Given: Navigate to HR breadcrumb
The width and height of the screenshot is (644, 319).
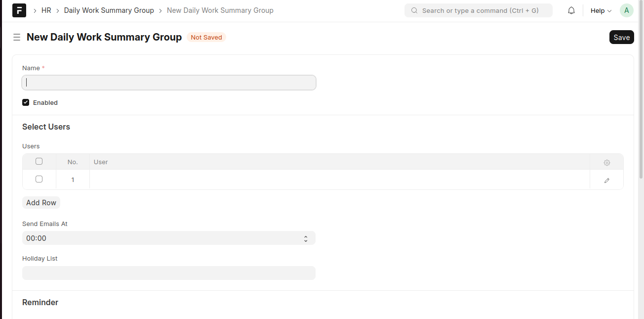Looking at the screenshot, I should (46, 10).
